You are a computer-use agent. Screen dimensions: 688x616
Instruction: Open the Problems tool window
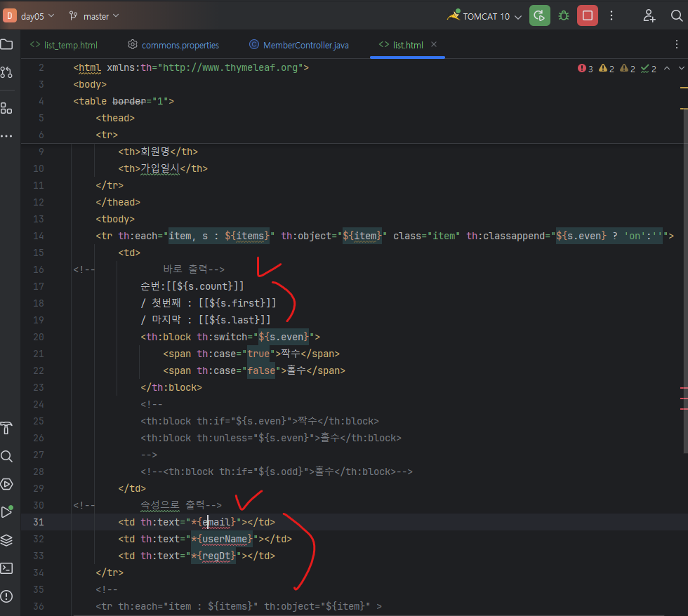coord(6,596)
